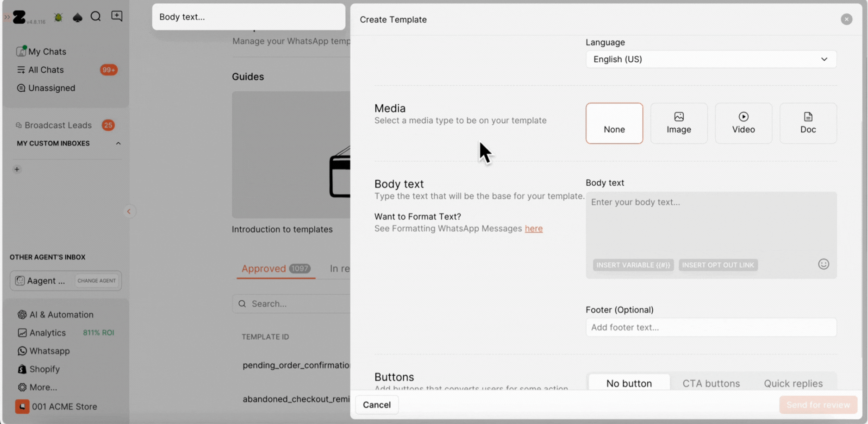The height and width of the screenshot is (424, 868).
Task: Click the 99+ unread badge
Action: 109,70
